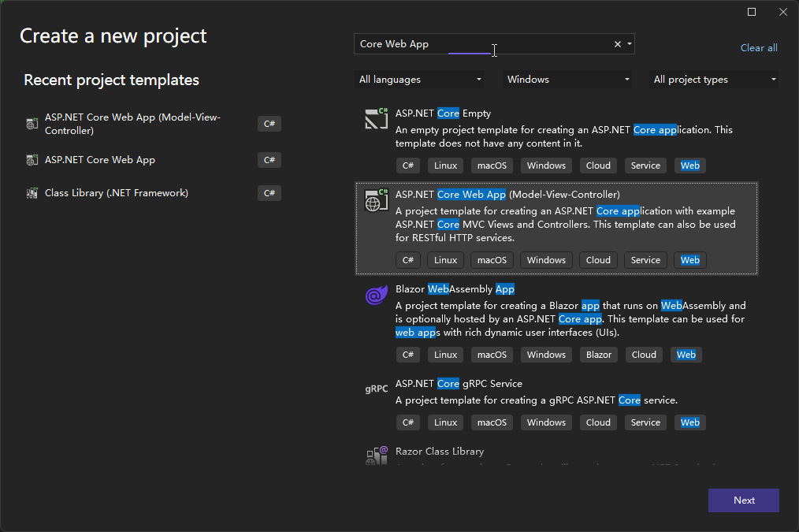
Task: Click icon of recent Class Library (.NET Framework)
Action: point(32,193)
